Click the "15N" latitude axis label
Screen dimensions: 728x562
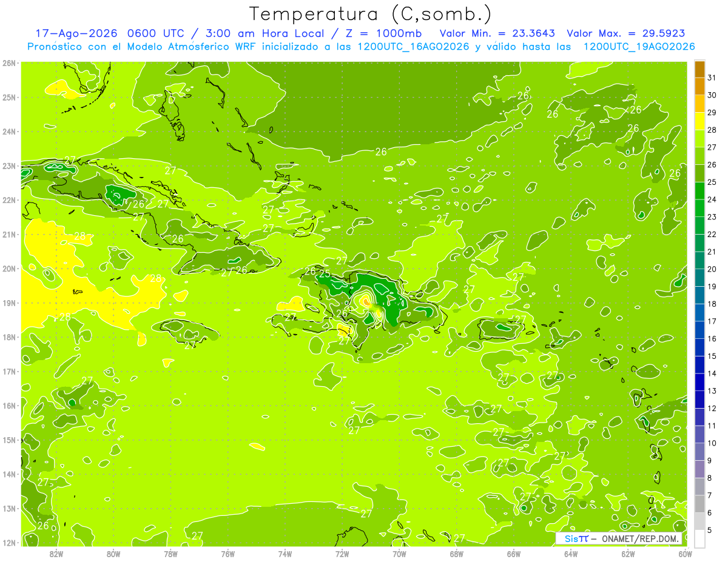coord(8,440)
